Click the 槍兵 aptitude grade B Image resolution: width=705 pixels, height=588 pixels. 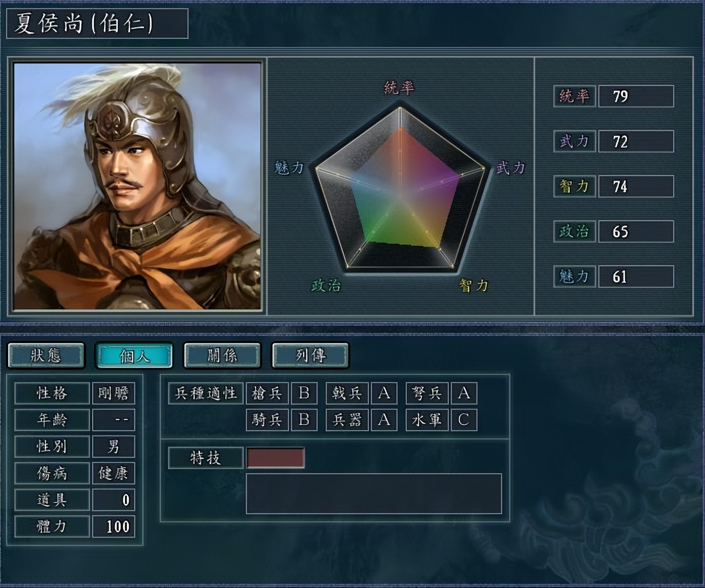pyautogui.click(x=304, y=393)
